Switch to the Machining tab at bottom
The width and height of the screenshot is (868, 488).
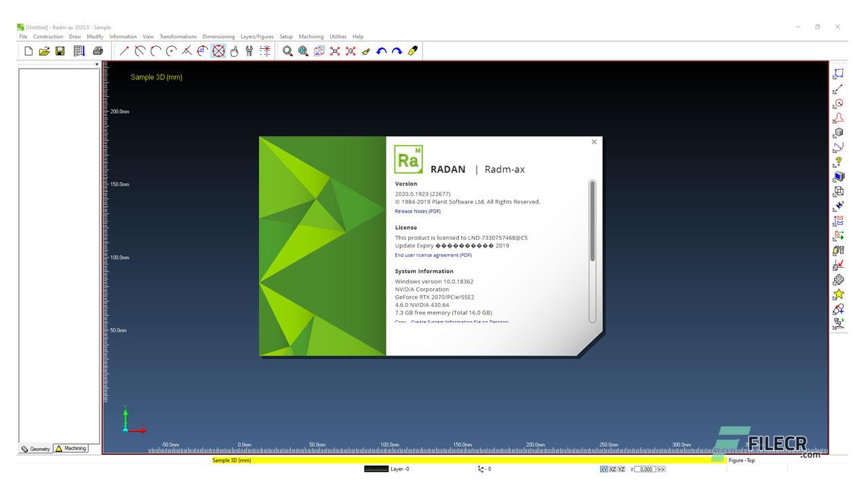tap(71, 449)
